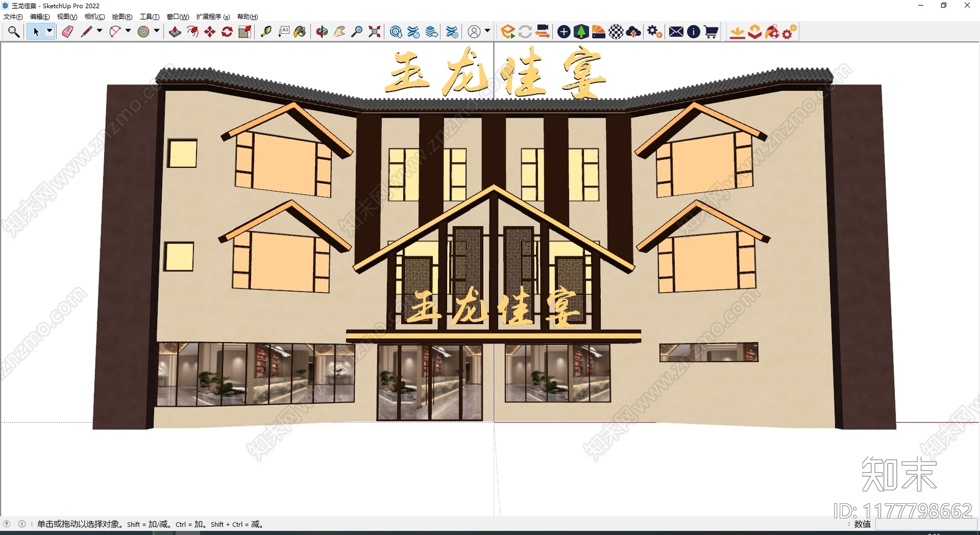Activate the Zoom magnifier tool
980x535 pixels.
point(356,32)
